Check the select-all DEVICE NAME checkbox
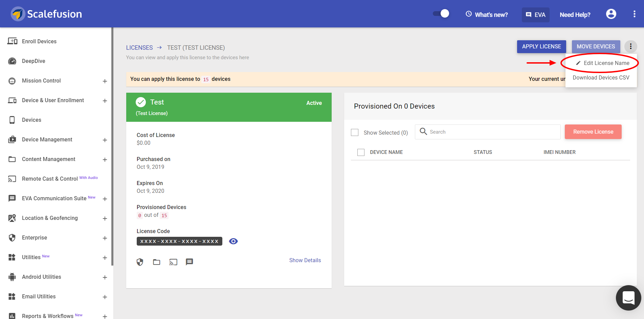Viewport: 644px width, 319px height. (x=361, y=152)
